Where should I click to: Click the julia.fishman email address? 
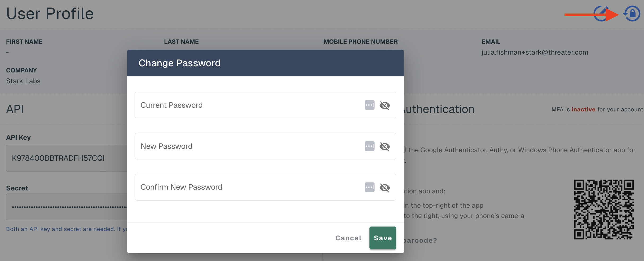(535, 52)
